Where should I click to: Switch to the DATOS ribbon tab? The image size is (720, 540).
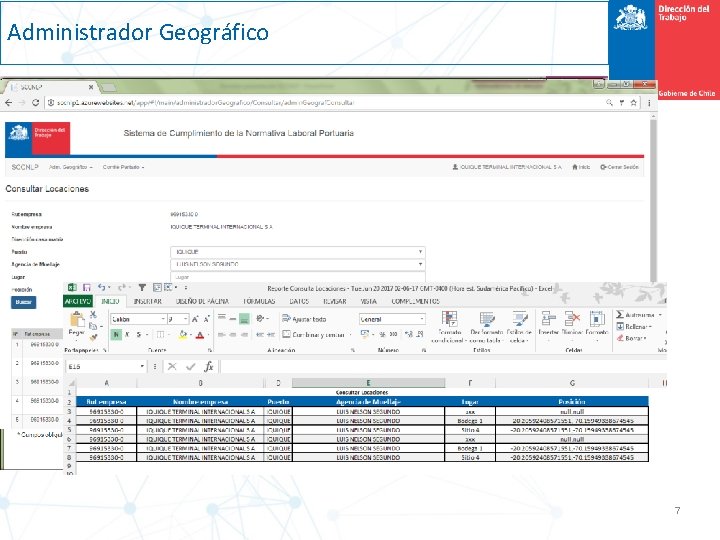[x=299, y=301]
